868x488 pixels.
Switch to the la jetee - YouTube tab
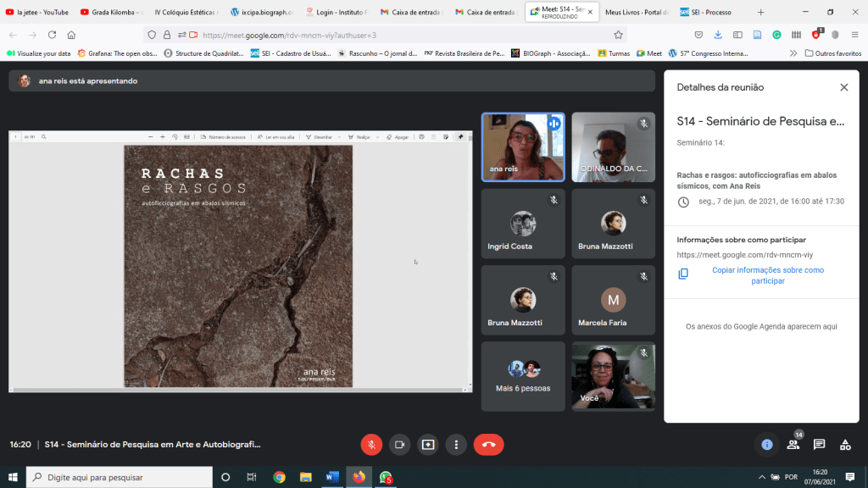[x=37, y=13]
